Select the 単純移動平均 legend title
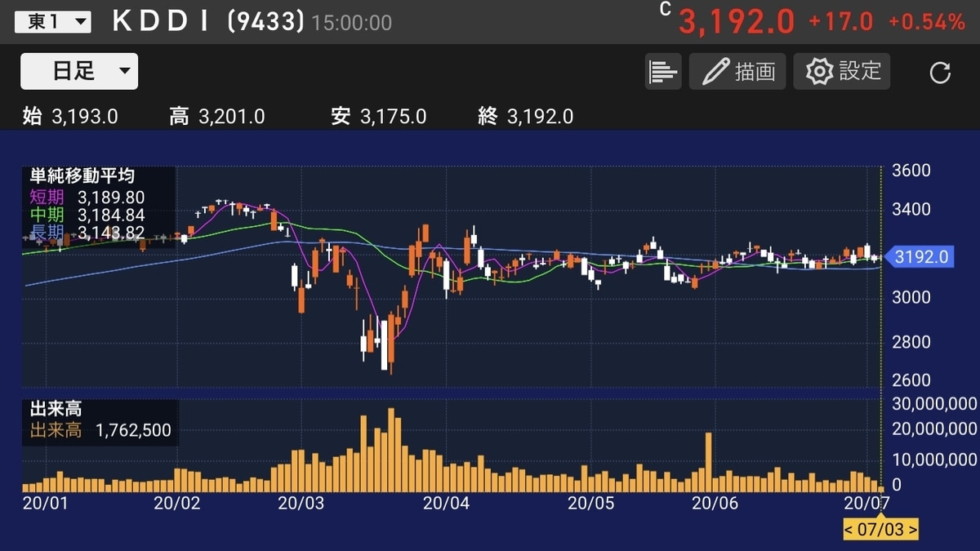Image resolution: width=980 pixels, height=551 pixels. pos(82,176)
